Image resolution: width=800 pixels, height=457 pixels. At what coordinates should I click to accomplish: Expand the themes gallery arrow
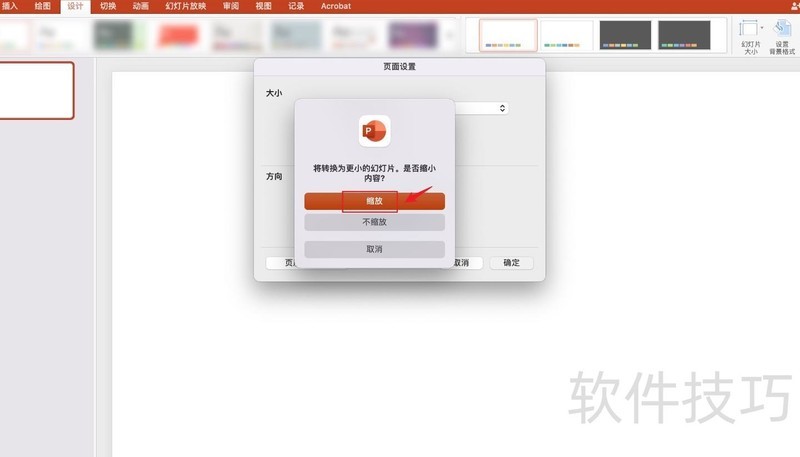(449, 36)
